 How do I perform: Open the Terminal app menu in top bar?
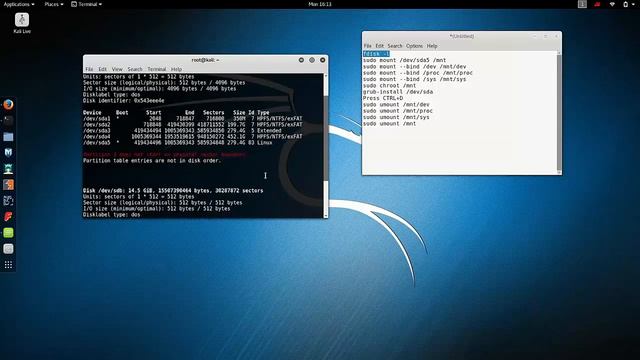[x=87, y=4]
